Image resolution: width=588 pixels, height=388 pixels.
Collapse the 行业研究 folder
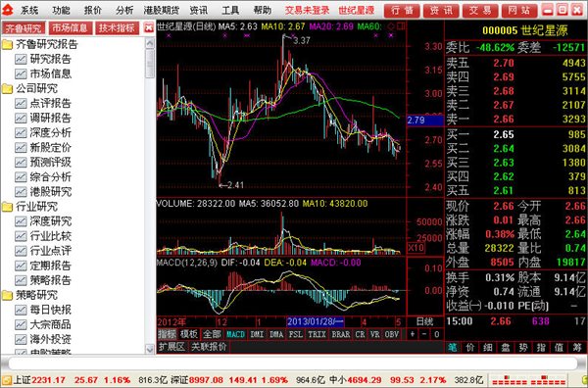click(7, 207)
